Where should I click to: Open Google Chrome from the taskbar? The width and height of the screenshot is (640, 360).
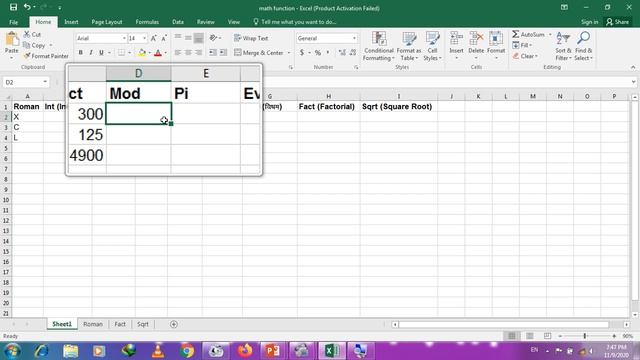click(187, 351)
